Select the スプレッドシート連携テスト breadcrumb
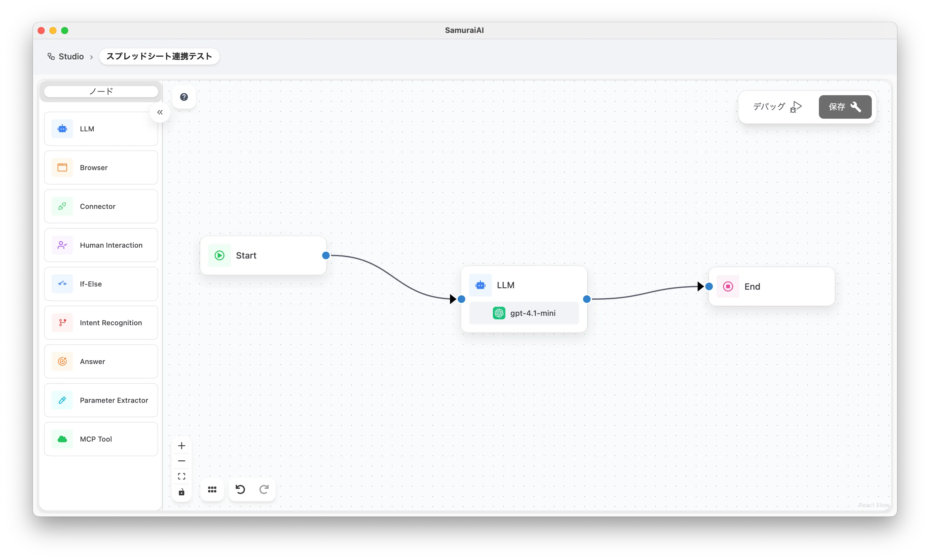Viewport: 930px width, 560px height. click(x=159, y=57)
